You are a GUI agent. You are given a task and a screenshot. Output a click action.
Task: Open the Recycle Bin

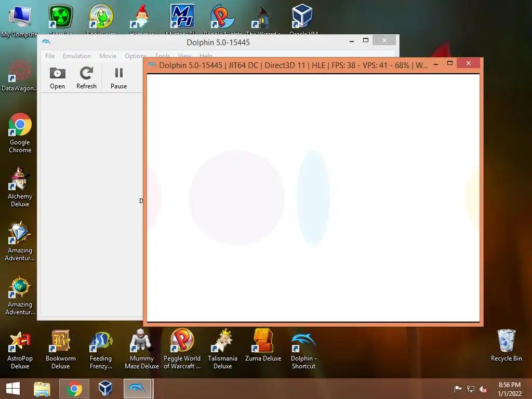pyautogui.click(x=506, y=345)
